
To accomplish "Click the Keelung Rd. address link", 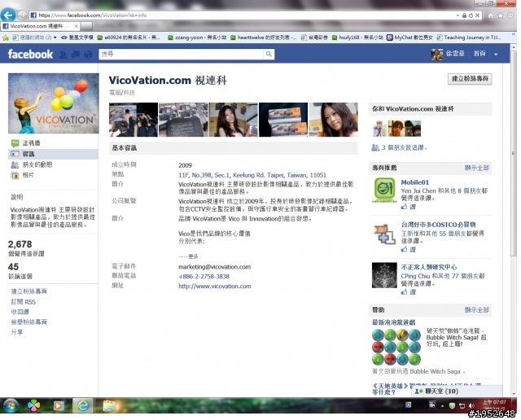I will click(252, 175).
